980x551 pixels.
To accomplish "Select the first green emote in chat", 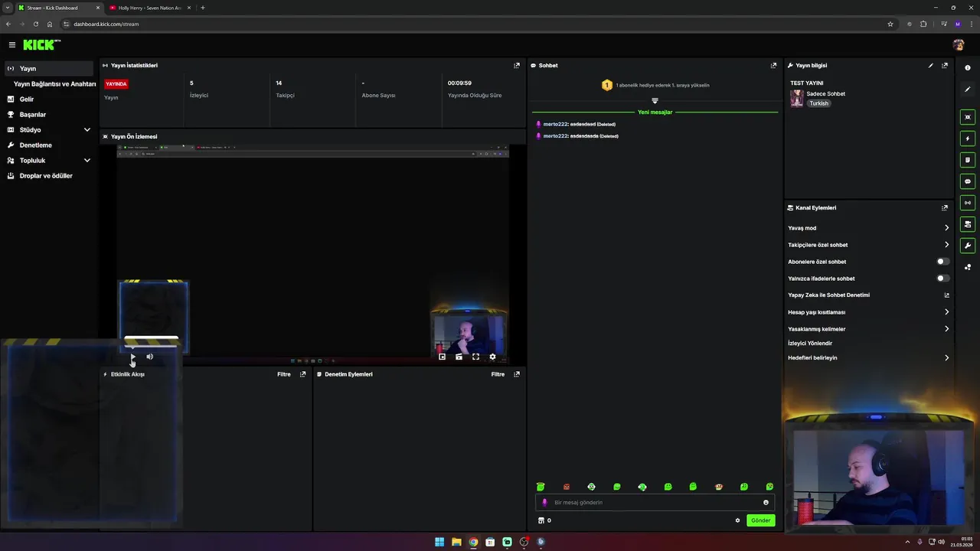I will (541, 487).
